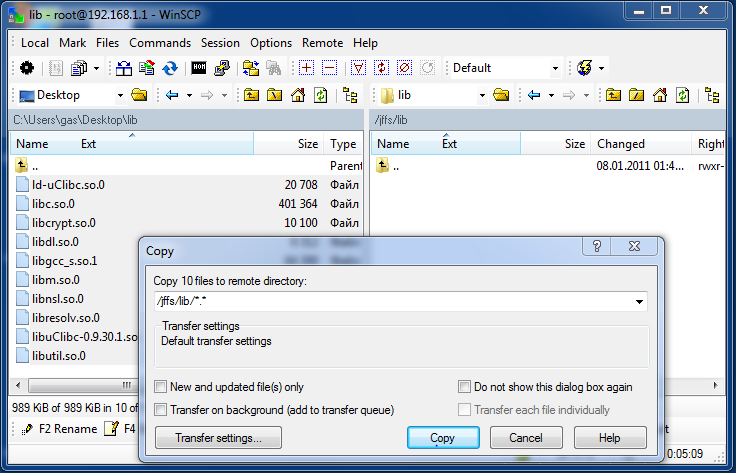Select file ld-uClibc.so.0

68,185
